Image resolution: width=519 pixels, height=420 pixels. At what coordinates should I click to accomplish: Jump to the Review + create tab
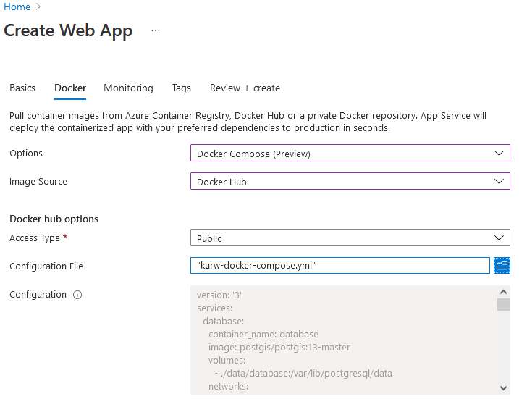click(245, 88)
